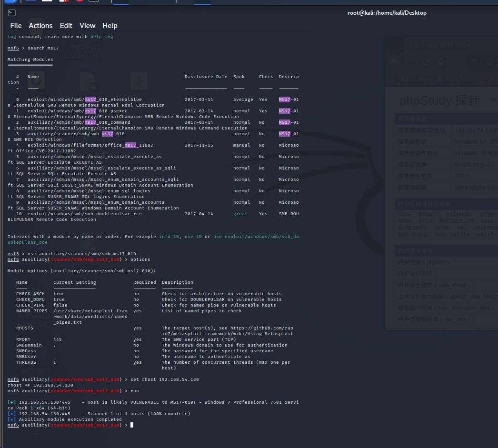Click the shield icon in the browser address bar

click(x=475, y=62)
